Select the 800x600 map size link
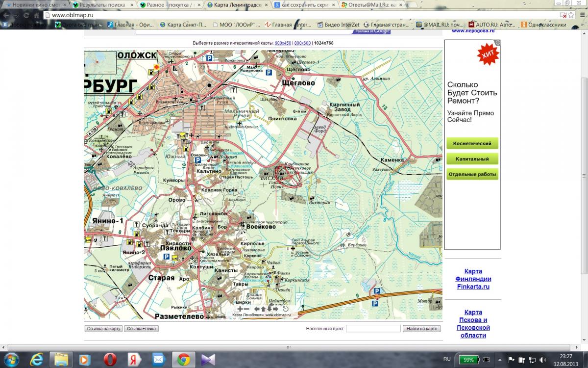 tap(302, 43)
